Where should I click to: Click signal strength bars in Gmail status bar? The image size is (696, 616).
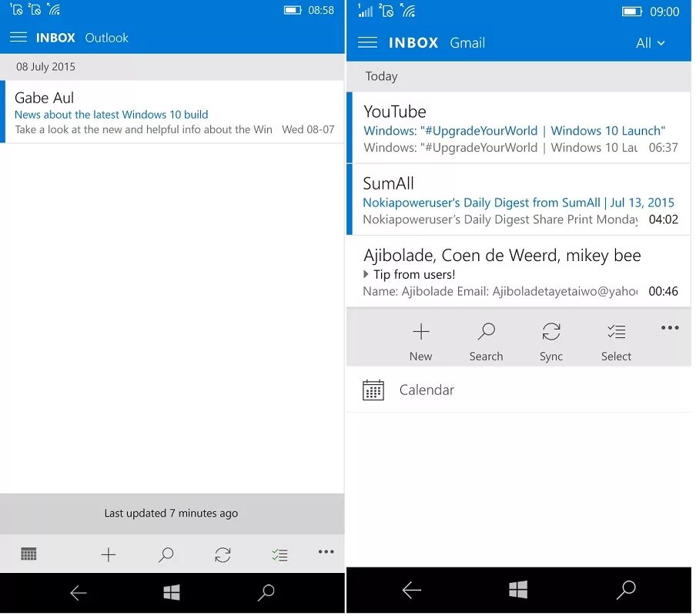[365, 10]
